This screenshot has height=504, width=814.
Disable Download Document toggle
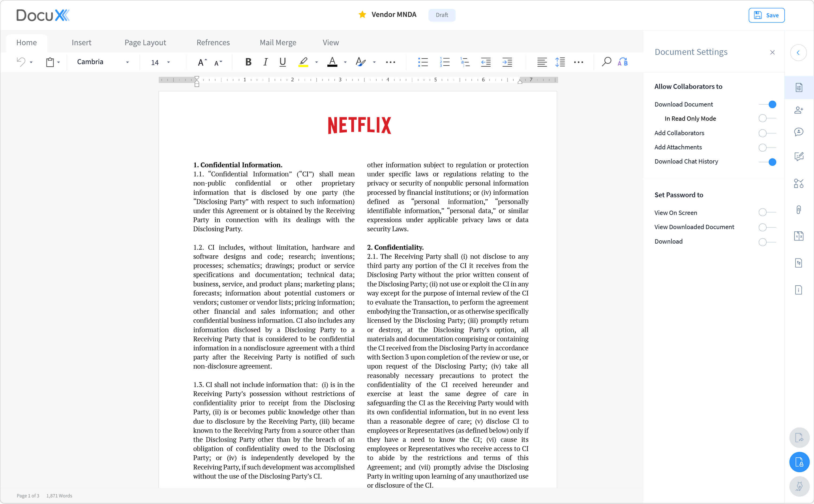pos(767,104)
